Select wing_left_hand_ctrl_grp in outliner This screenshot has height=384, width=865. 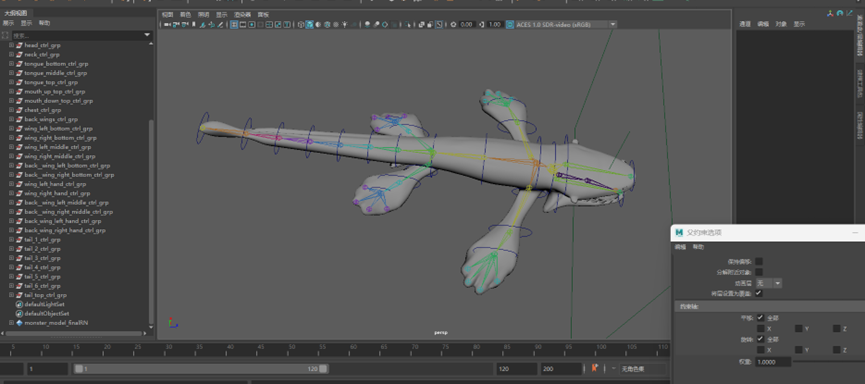55,184
